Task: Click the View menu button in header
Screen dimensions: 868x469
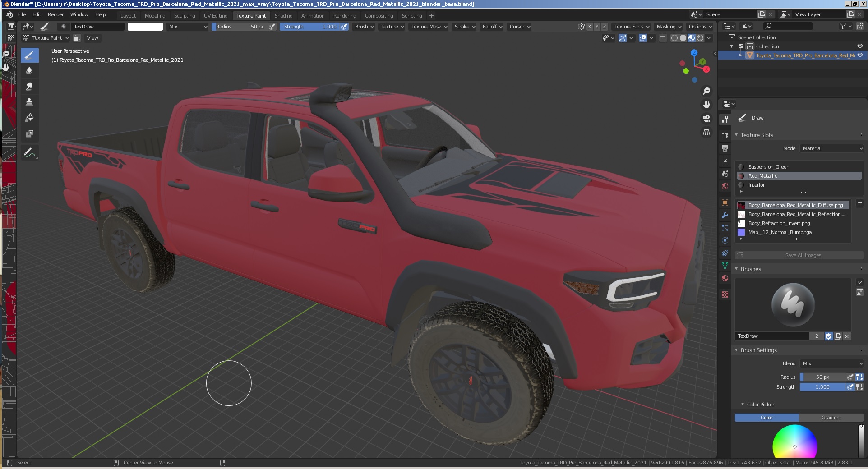Action: coord(92,38)
